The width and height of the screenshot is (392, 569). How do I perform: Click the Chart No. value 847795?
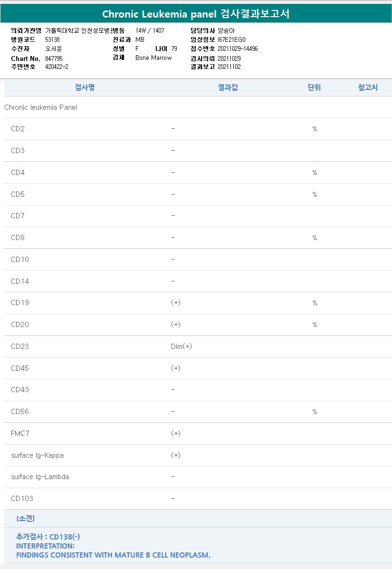(x=54, y=58)
